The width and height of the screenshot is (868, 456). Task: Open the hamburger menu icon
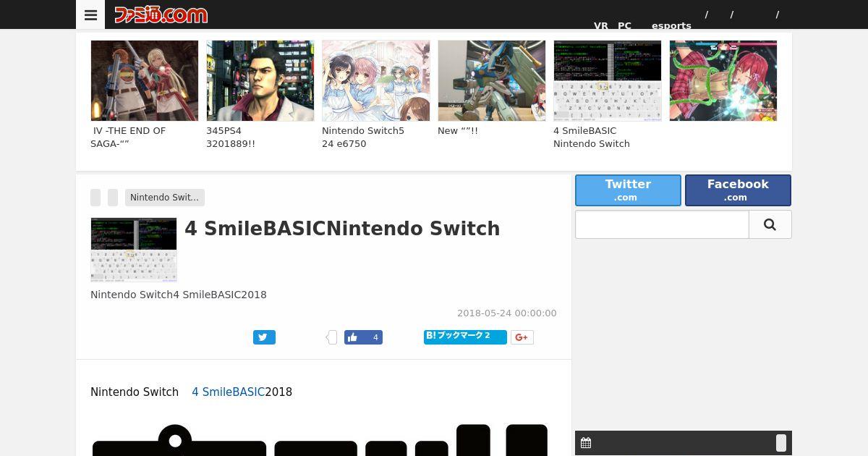(x=90, y=14)
